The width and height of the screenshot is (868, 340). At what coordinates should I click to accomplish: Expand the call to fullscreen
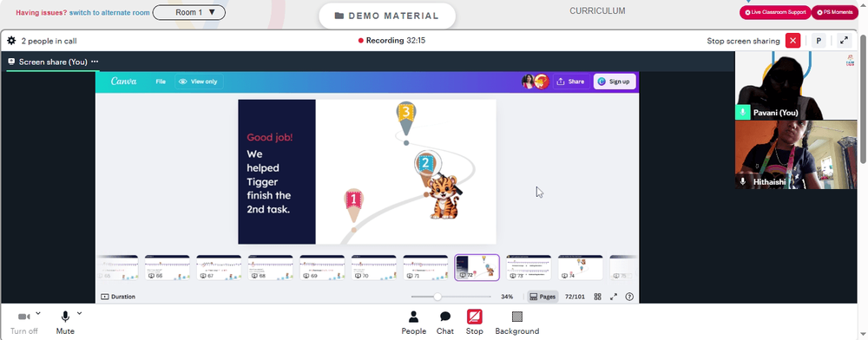click(844, 41)
